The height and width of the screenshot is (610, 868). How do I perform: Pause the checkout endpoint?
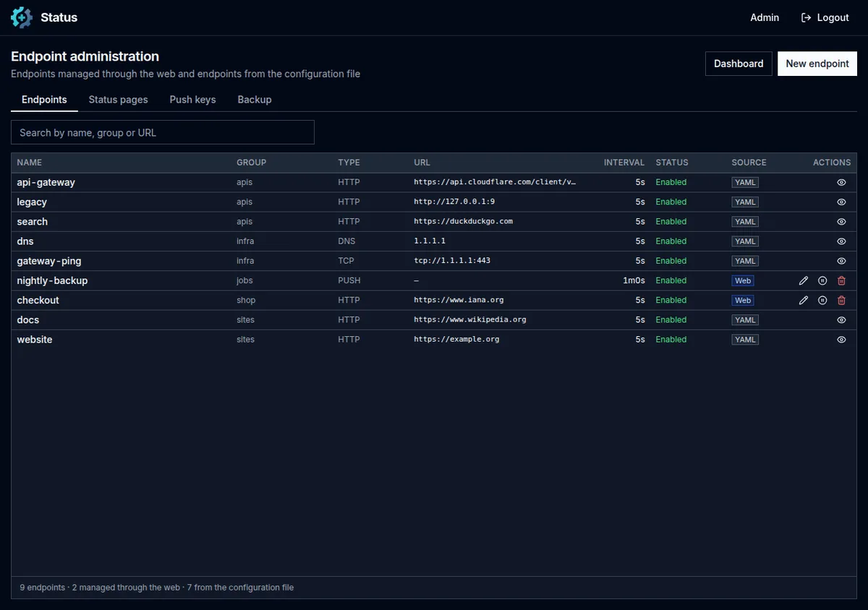822,300
